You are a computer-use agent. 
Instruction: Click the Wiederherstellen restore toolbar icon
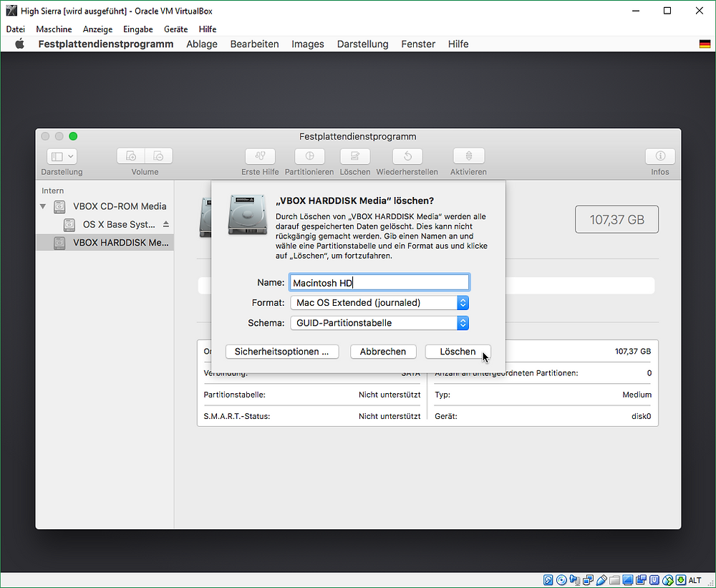point(407,156)
